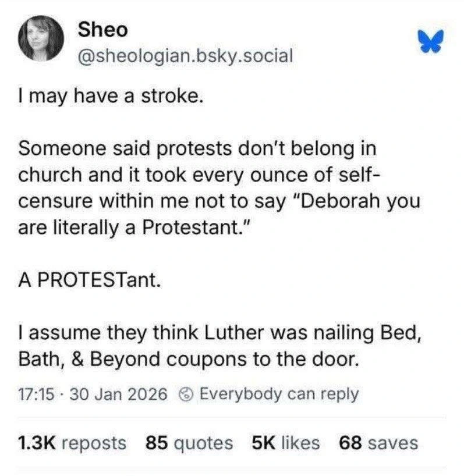
Task: Open the display name "Sheo"
Action: [x=102, y=28]
